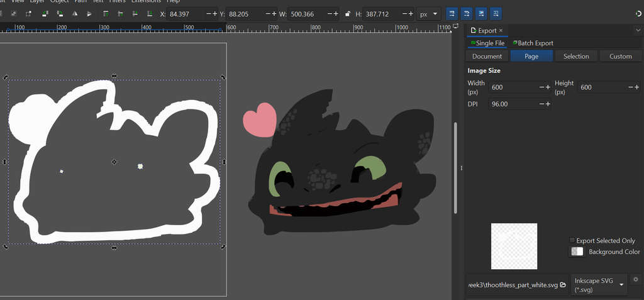This screenshot has width=644, height=300.
Task: Choose the Selection export area button
Action: (575, 56)
